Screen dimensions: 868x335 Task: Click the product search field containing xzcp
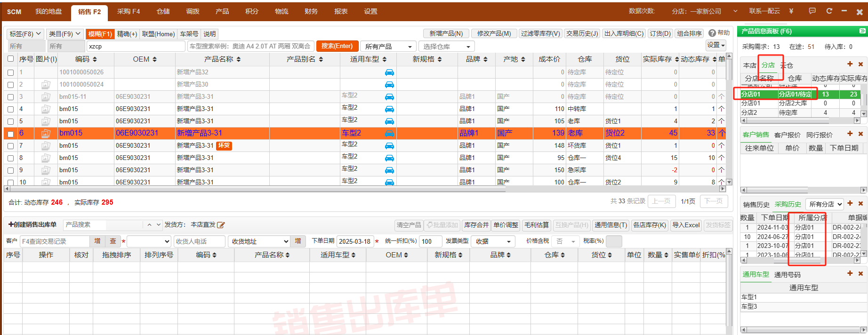[x=136, y=46]
